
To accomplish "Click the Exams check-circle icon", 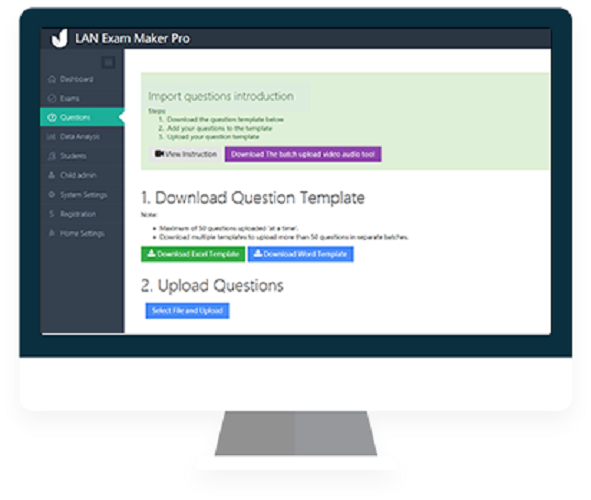I will coord(52,98).
